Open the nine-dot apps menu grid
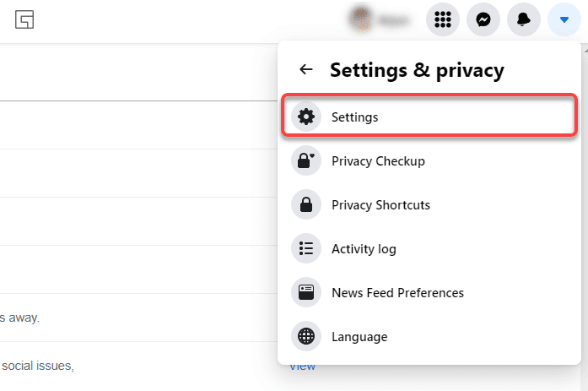The height and width of the screenshot is (391, 588). pyautogui.click(x=443, y=20)
